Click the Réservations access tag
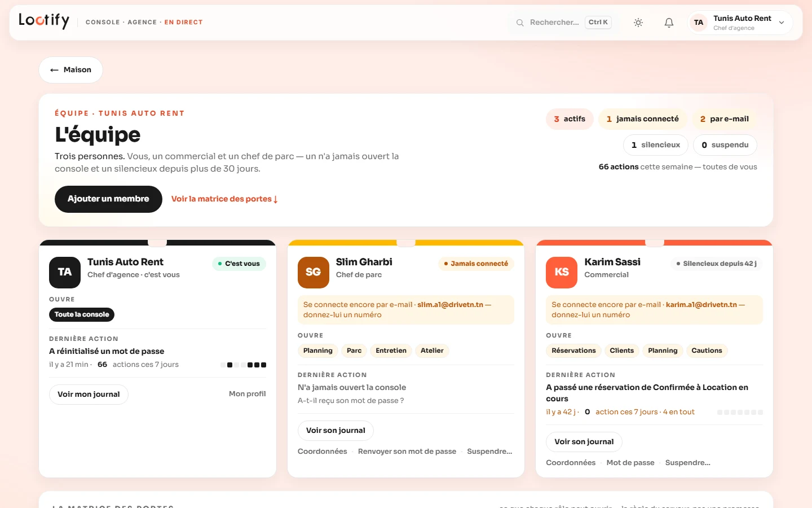 click(573, 351)
